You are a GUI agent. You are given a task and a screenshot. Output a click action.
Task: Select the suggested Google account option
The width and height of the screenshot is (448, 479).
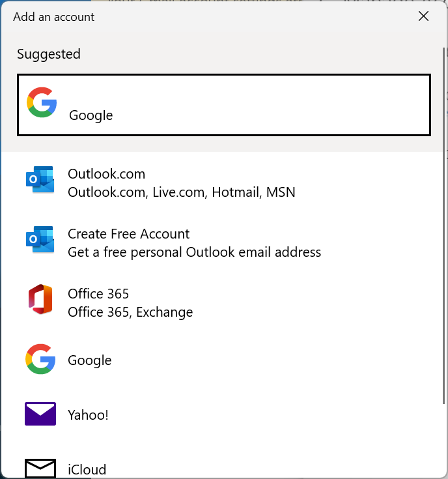[224, 105]
